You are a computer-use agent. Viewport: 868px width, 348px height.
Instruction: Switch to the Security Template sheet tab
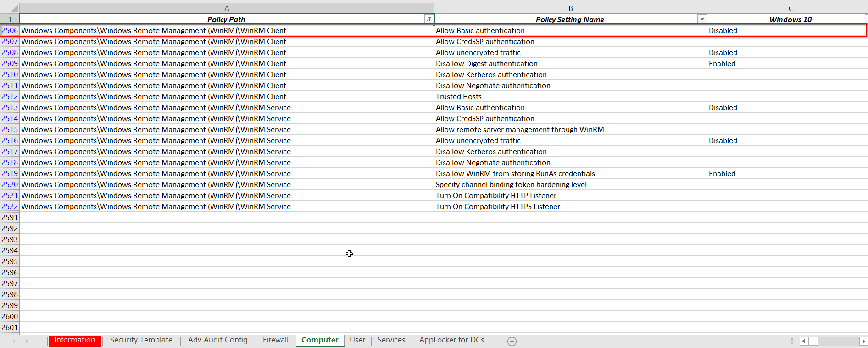[141, 340]
